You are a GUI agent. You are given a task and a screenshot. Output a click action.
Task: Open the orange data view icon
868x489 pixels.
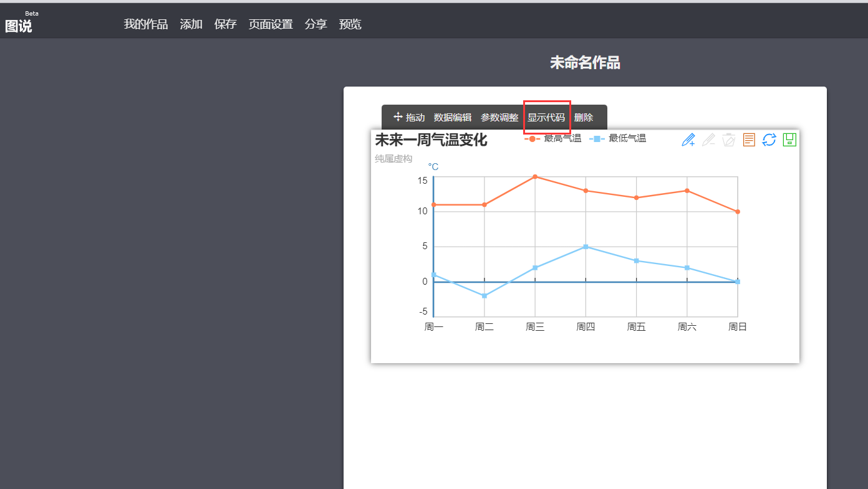point(749,140)
